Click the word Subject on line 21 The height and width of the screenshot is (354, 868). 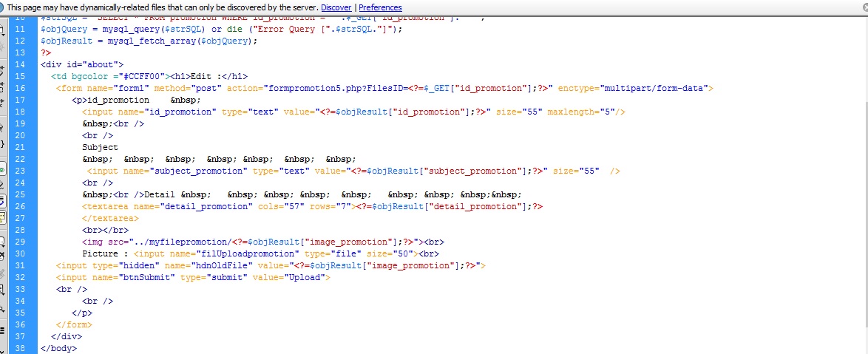tap(101, 147)
